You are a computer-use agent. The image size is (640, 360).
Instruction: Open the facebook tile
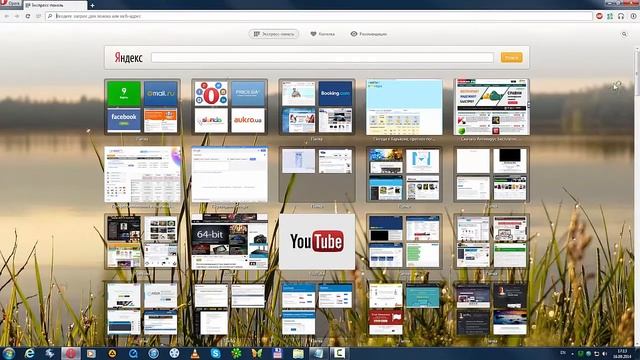point(124,120)
